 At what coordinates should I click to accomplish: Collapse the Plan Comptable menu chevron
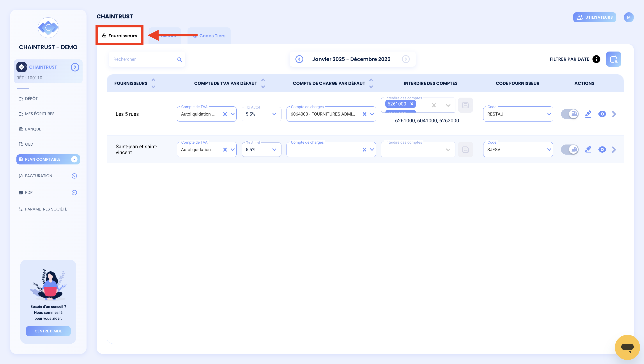[x=74, y=159]
